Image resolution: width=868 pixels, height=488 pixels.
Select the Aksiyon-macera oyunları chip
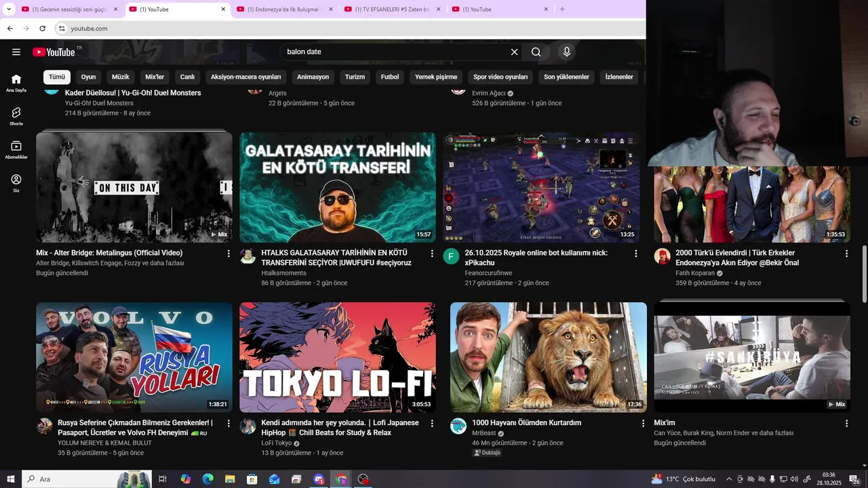pyautogui.click(x=245, y=77)
